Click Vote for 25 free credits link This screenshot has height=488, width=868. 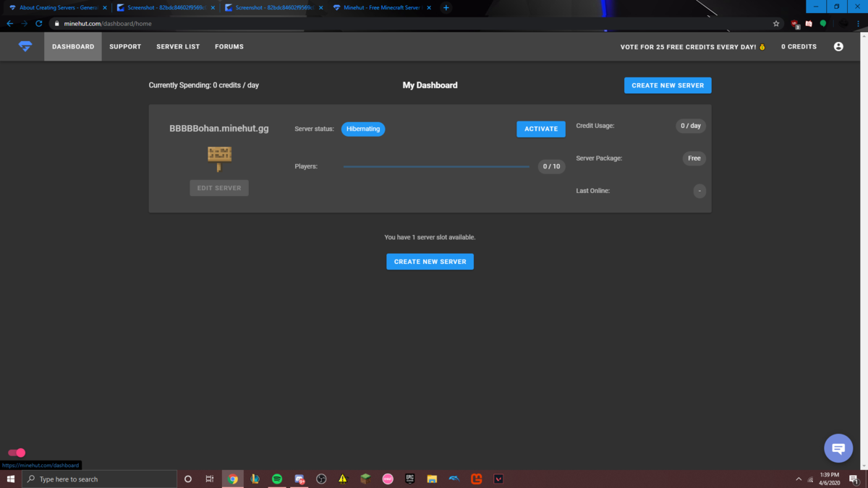coord(693,46)
